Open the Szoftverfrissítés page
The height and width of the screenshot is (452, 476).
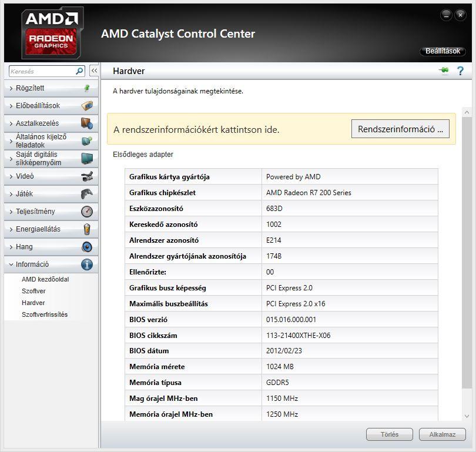click(x=45, y=315)
